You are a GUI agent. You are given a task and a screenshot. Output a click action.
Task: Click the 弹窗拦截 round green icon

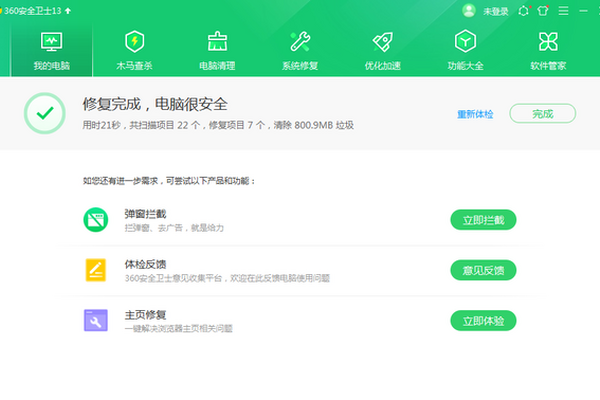[x=96, y=220]
